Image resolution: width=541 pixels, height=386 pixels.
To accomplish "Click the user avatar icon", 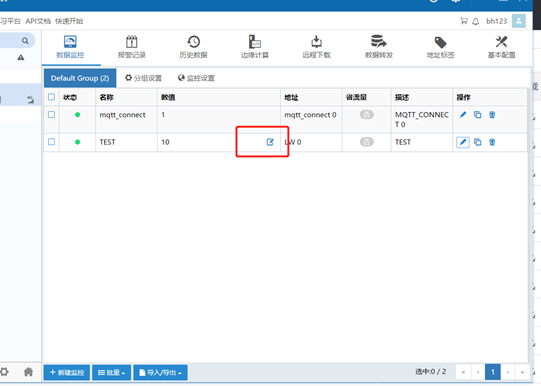I will pos(519,21).
